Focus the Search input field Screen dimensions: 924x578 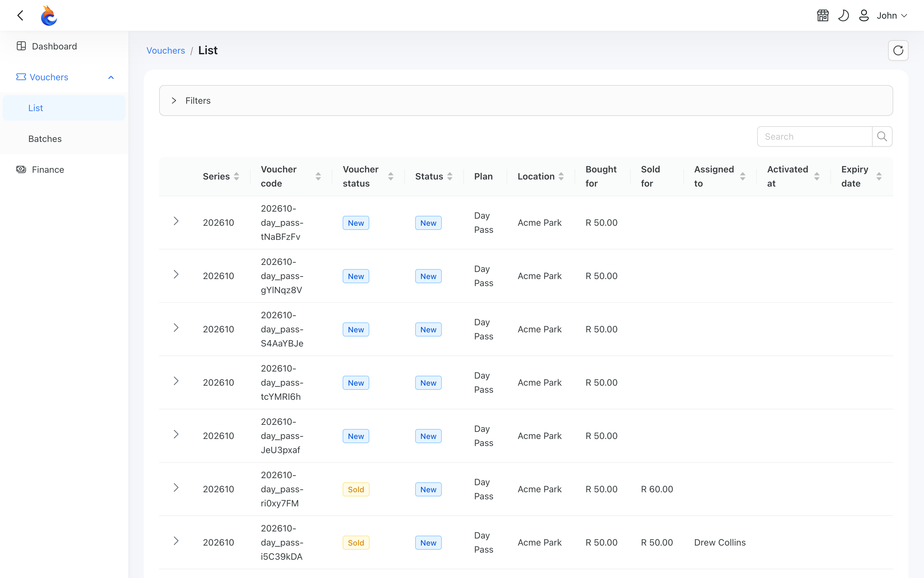[x=815, y=136]
